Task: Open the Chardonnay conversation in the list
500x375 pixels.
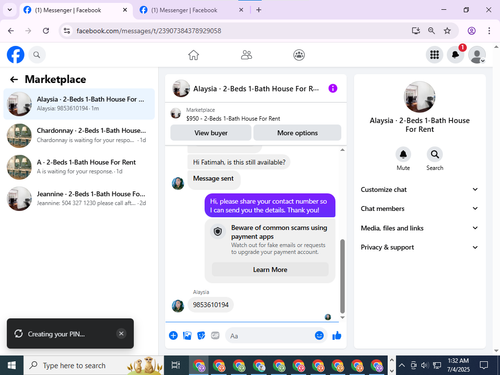Action: point(79,135)
